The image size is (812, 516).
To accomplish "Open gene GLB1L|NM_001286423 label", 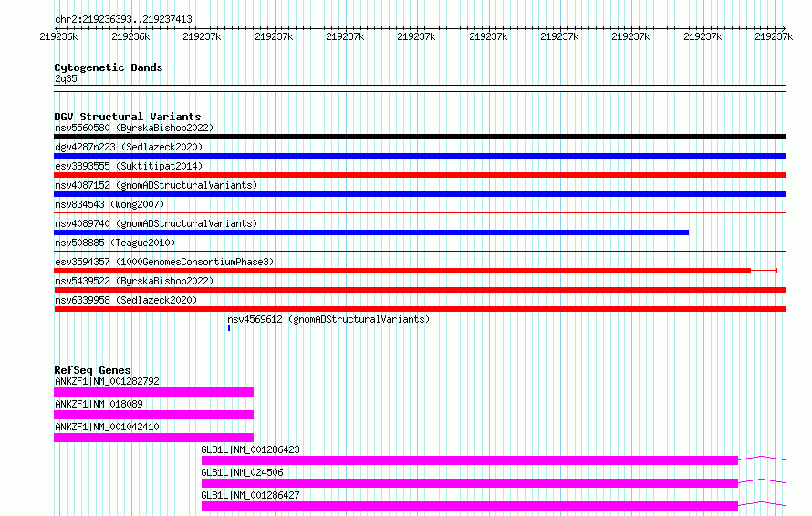I will coord(250,449).
